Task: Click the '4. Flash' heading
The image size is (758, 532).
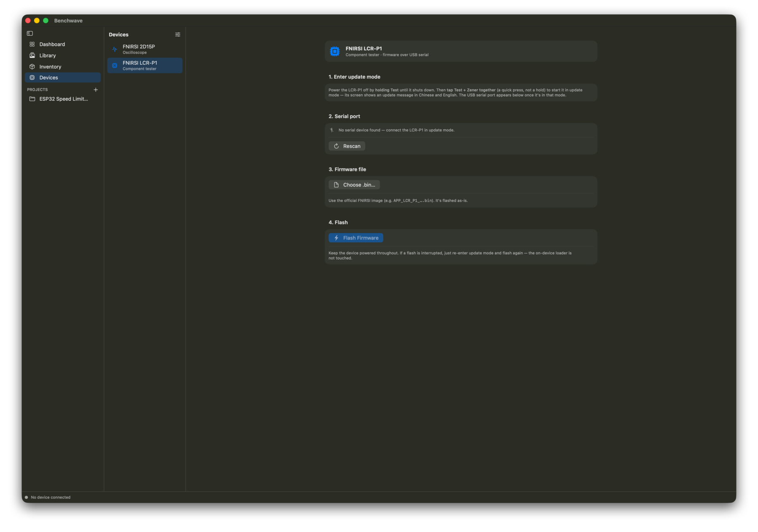Action: pyautogui.click(x=338, y=222)
